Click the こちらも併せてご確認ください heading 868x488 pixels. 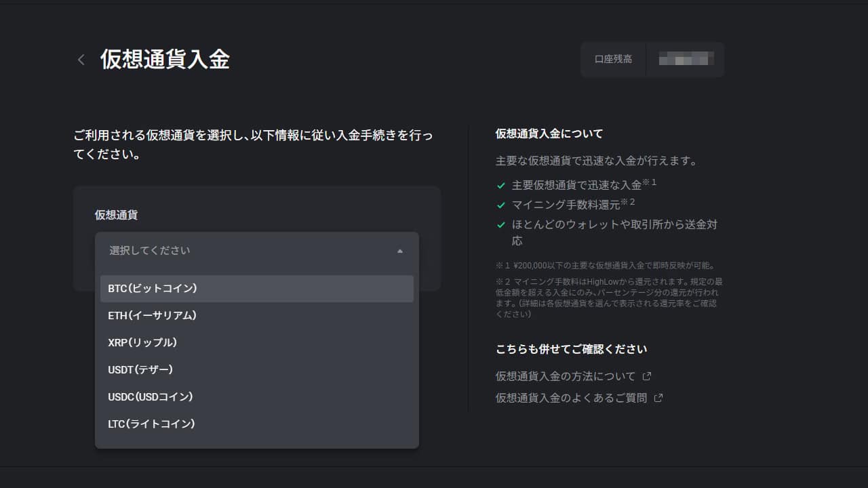tap(571, 350)
